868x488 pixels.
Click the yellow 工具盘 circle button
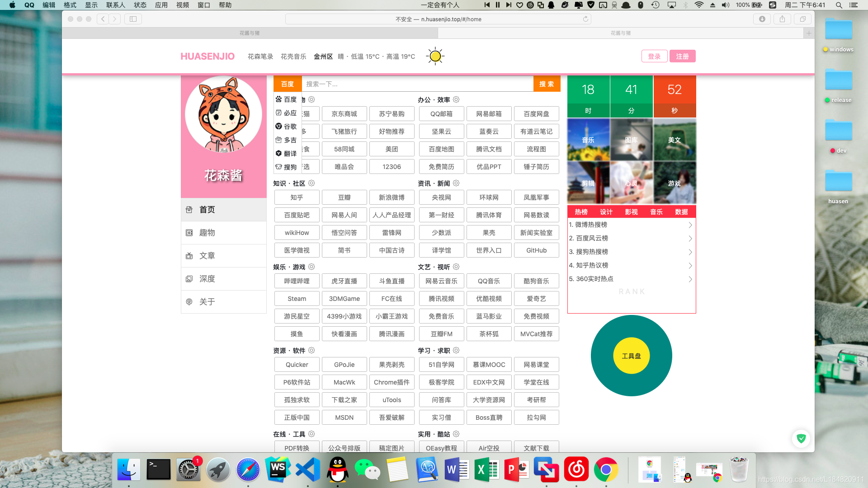tap(631, 356)
